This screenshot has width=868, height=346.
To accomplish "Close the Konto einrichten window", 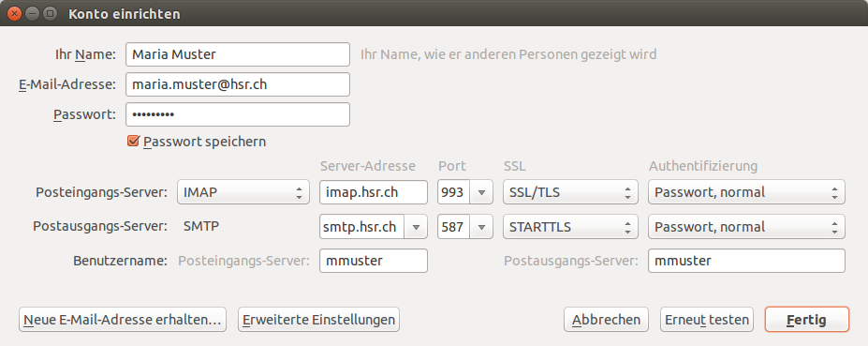I will 14,13.
